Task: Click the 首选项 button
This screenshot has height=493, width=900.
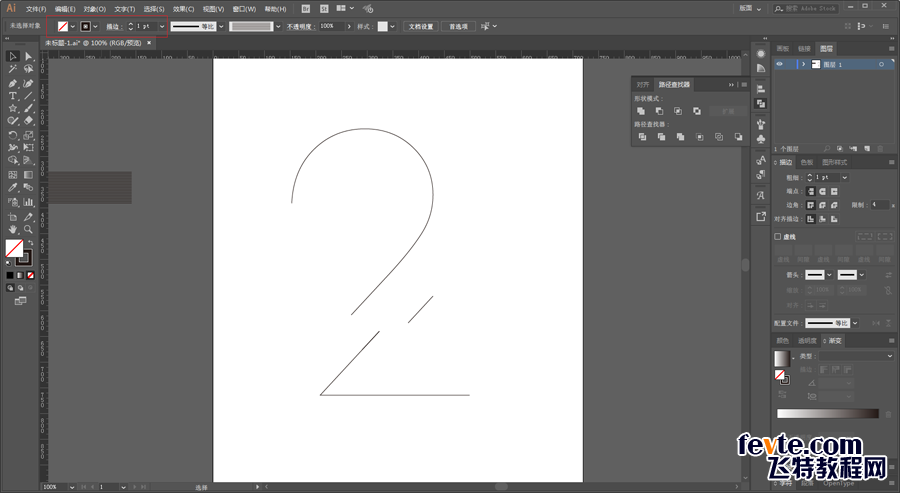Action: pos(458,26)
